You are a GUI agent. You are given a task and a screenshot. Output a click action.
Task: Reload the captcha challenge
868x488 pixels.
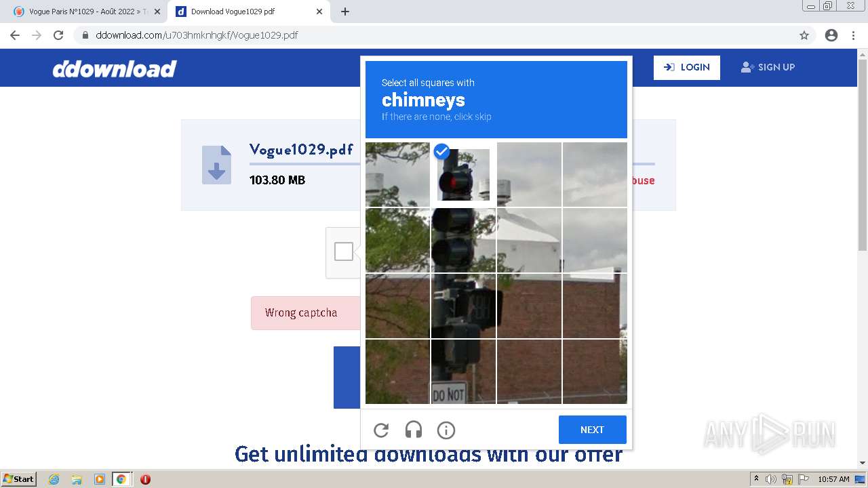point(381,430)
